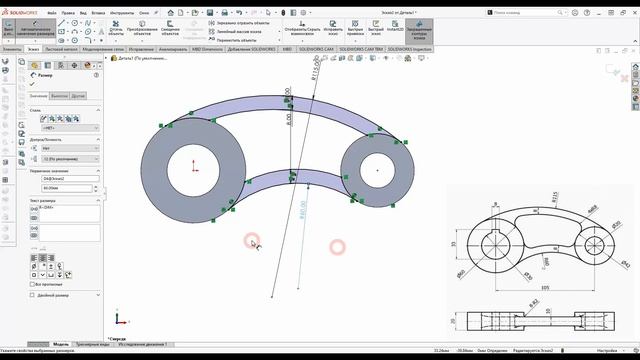Collapse the 'Стиль' section

pyautogui.click(x=98, y=110)
